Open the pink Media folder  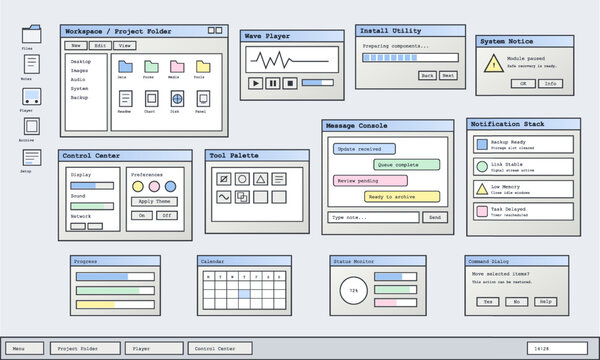(x=177, y=67)
